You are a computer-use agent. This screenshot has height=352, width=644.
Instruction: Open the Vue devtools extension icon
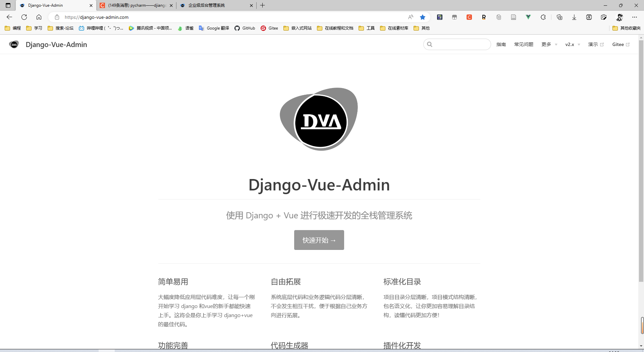point(528,17)
